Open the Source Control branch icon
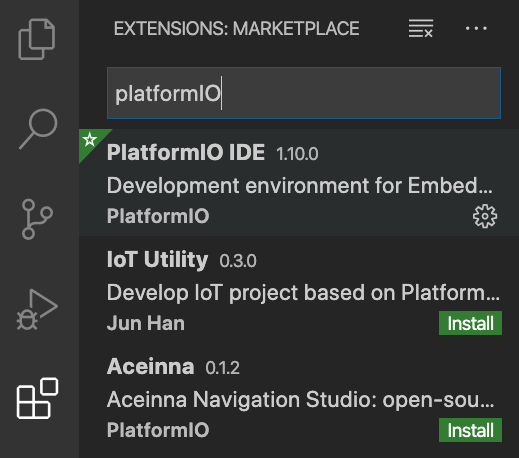This screenshot has height=458, width=519. [x=37, y=219]
